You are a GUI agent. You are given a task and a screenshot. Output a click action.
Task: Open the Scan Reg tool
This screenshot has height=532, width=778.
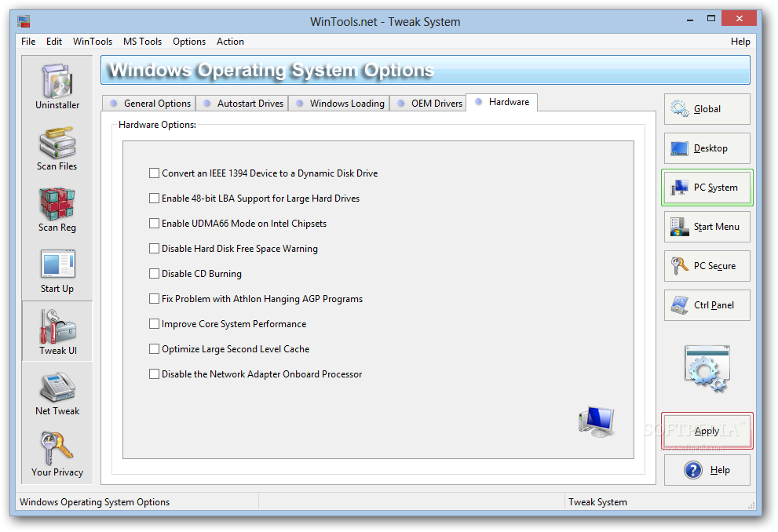[x=57, y=210]
